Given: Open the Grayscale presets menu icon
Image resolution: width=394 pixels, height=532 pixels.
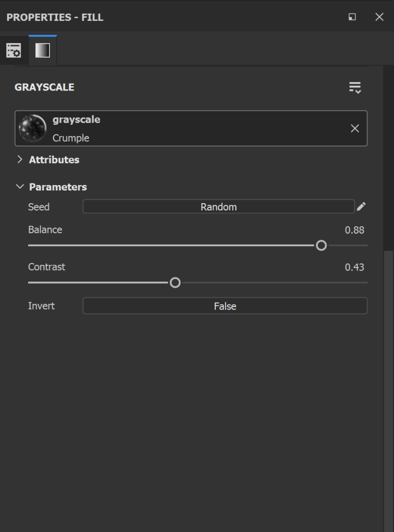Looking at the screenshot, I should (355, 87).
